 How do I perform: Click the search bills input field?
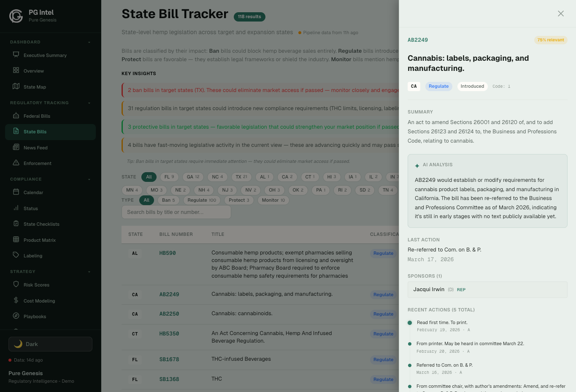point(176,212)
